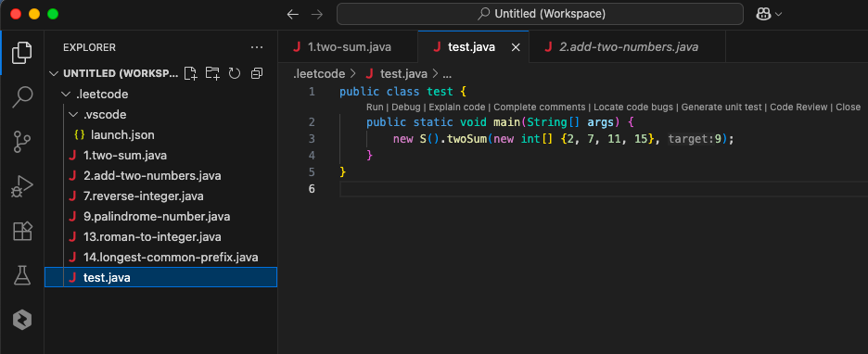This screenshot has height=354, width=868.
Task: Open the Source Control view
Action: (x=22, y=142)
